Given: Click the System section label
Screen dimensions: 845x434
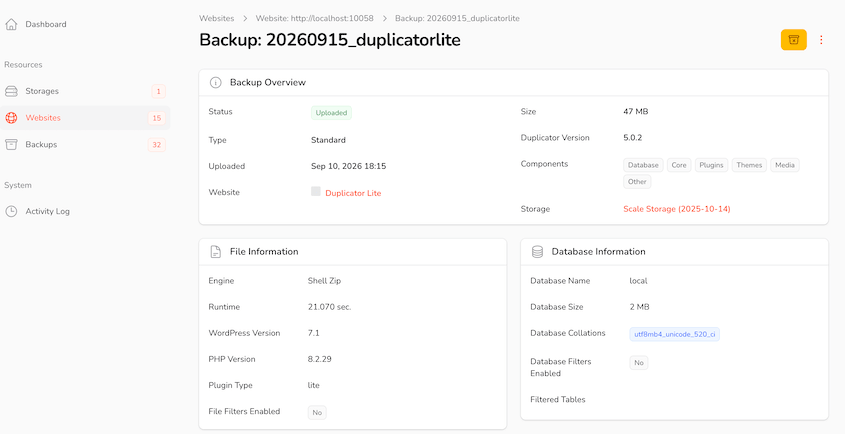Looking at the screenshot, I should click(x=18, y=185).
